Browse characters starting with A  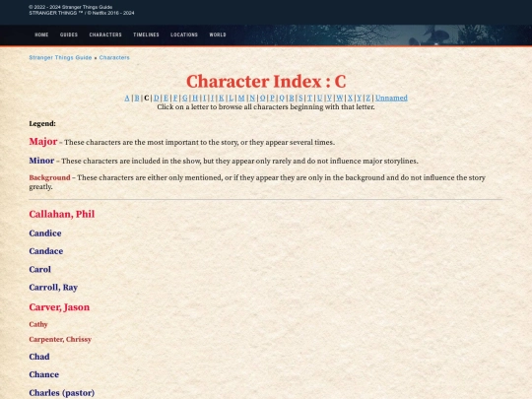(x=127, y=99)
